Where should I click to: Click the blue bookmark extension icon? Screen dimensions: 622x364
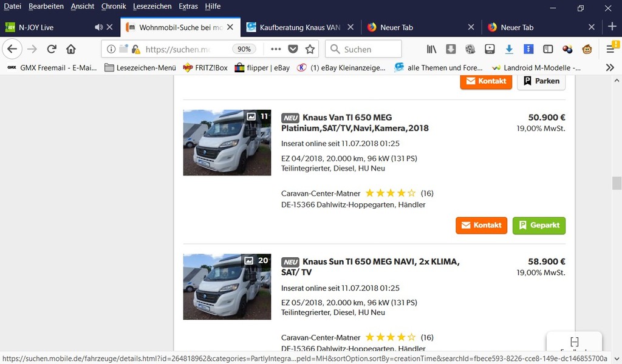pos(528,49)
